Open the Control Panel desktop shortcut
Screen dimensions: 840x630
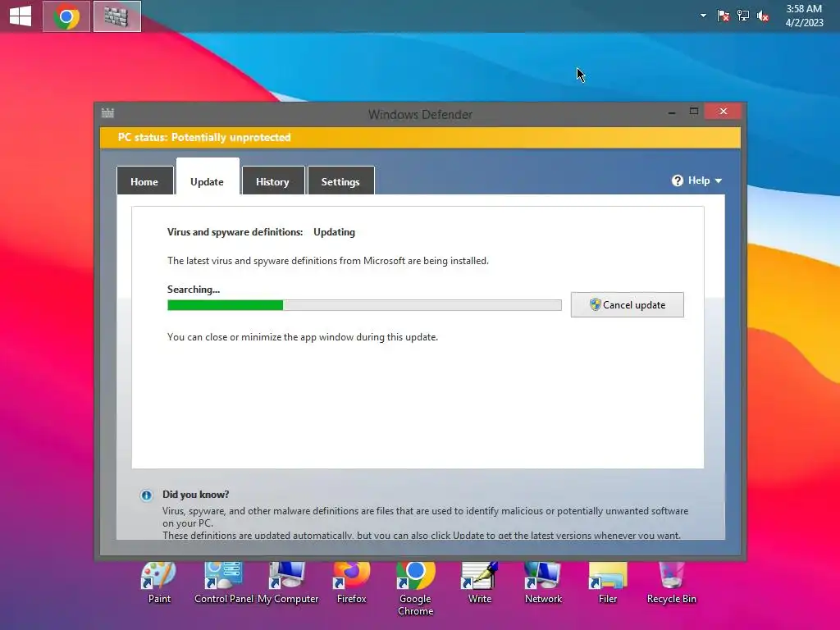click(x=224, y=583)
